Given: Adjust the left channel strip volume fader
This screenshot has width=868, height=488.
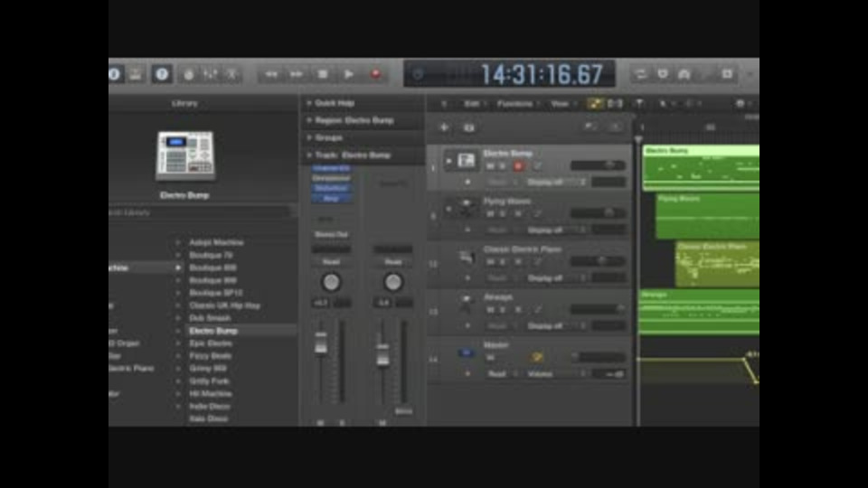Looking at the screenshot, I should (x=320, y=343).
